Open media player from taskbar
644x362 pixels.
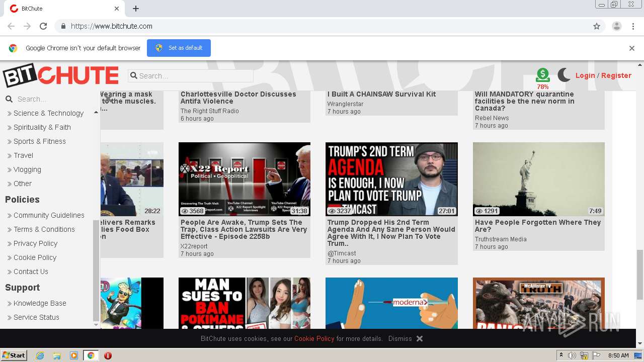click(74, 355)
